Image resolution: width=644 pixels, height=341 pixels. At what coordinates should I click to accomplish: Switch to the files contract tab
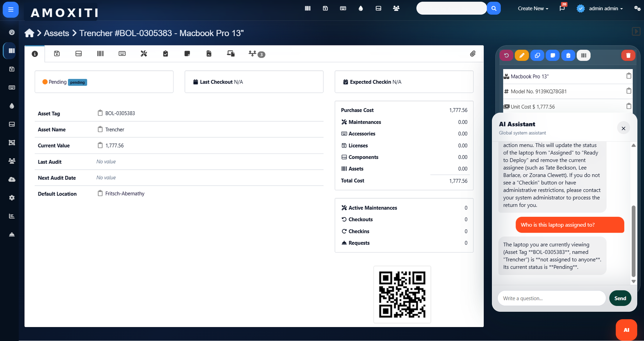click(209, 54)
